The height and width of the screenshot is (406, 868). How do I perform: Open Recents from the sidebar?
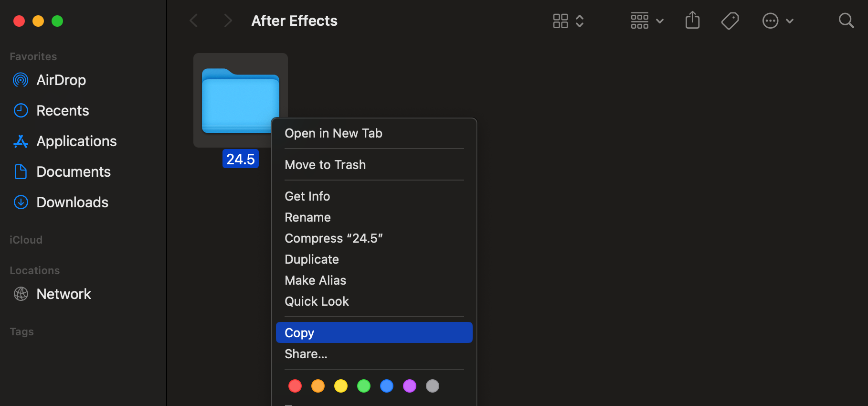tap(63, 110)
